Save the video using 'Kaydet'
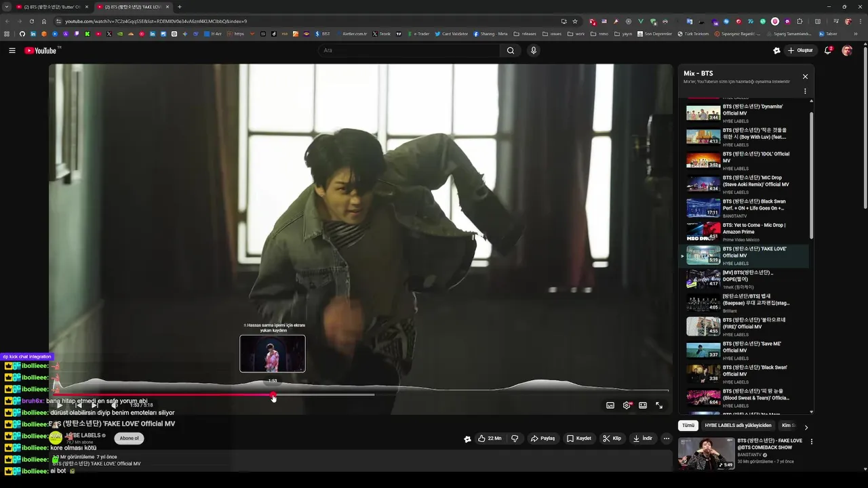This screenshot has height=488, width=868. click(x=579, y=439)
